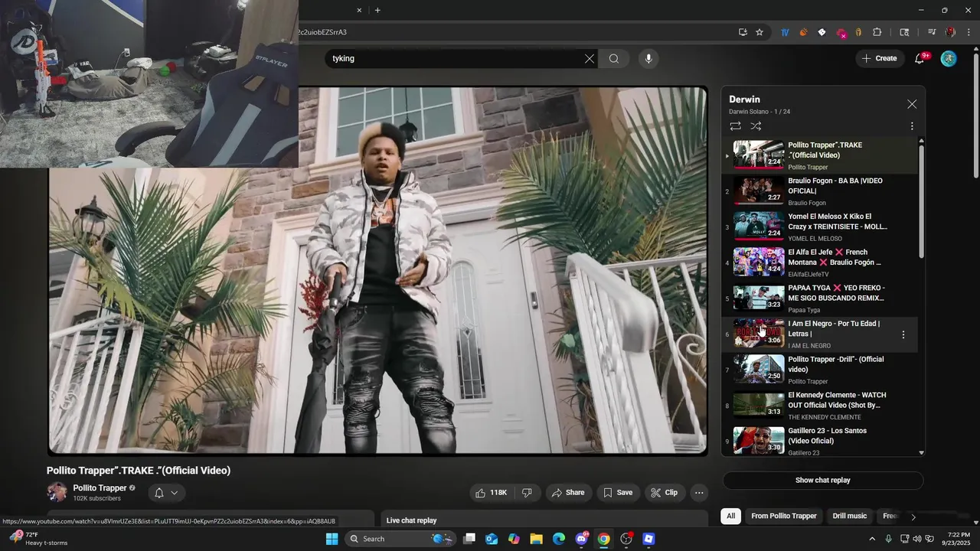980x551 pixels.
Task: Play Pollito Trapper -Drill- playlist item
Action: 819,370
